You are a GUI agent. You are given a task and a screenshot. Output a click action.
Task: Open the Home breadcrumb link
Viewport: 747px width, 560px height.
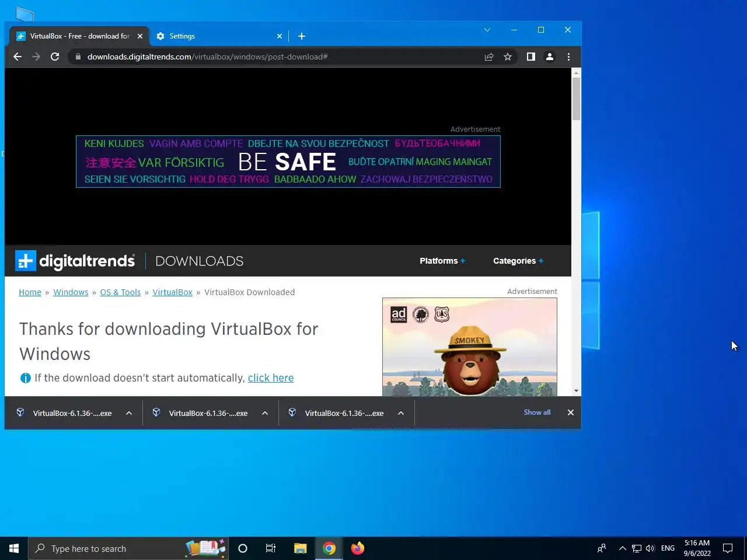pyautogui.click(x=30, y=292)
